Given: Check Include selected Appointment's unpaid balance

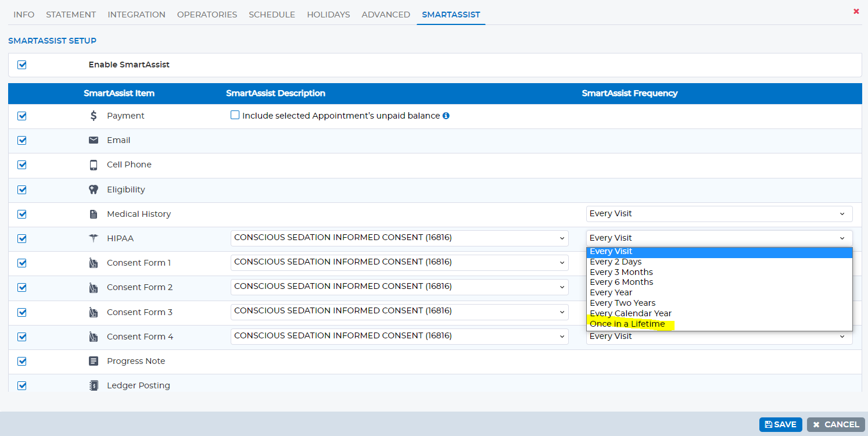Looking at the screenshot, I should pyautogui.click(x=235, y=115).
